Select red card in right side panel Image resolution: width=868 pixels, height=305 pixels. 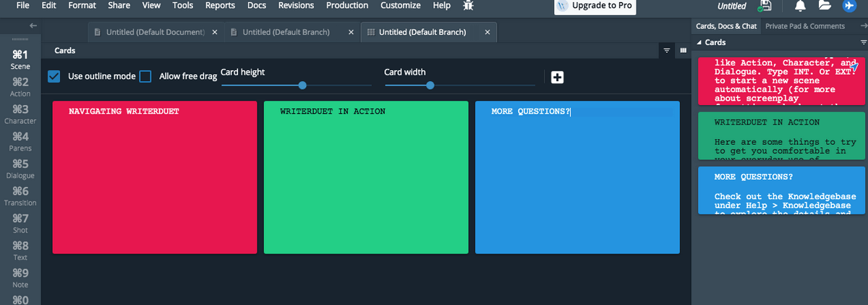click(x=781, y=80)
